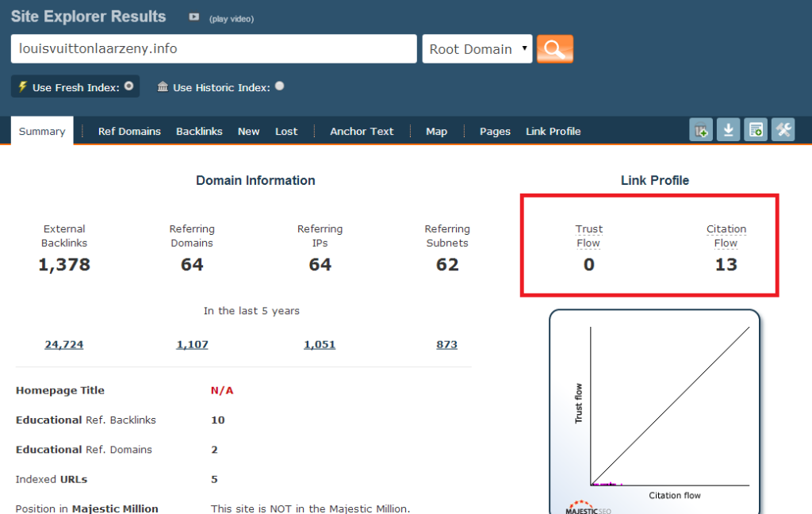Viewport: 812px width, 514px height.
Task: Click the Site Explorer Results heading
Action: [89, 17]
